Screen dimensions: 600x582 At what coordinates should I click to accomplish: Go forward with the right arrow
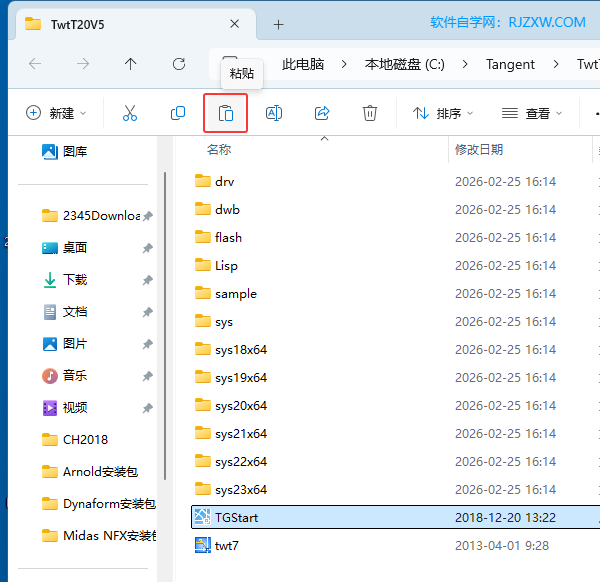click(x=83, y=64)
